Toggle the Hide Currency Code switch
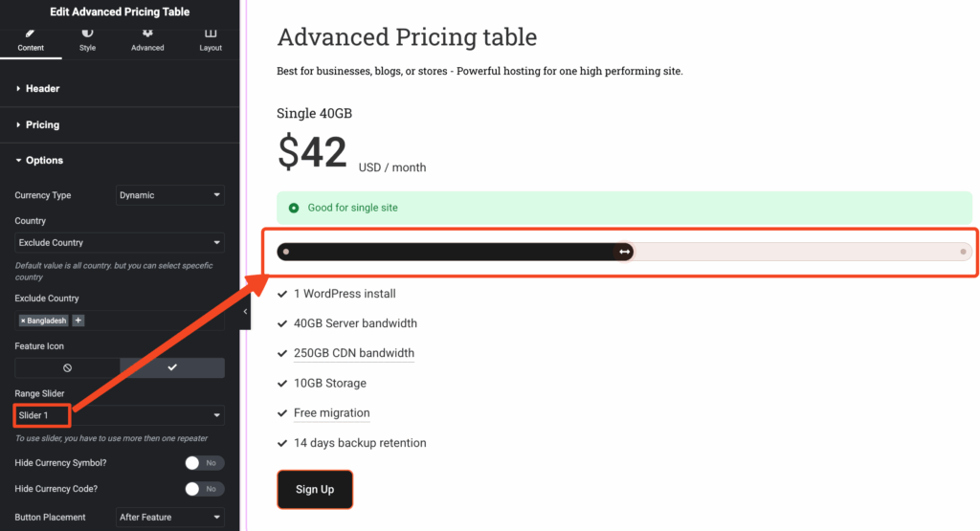 204,489
